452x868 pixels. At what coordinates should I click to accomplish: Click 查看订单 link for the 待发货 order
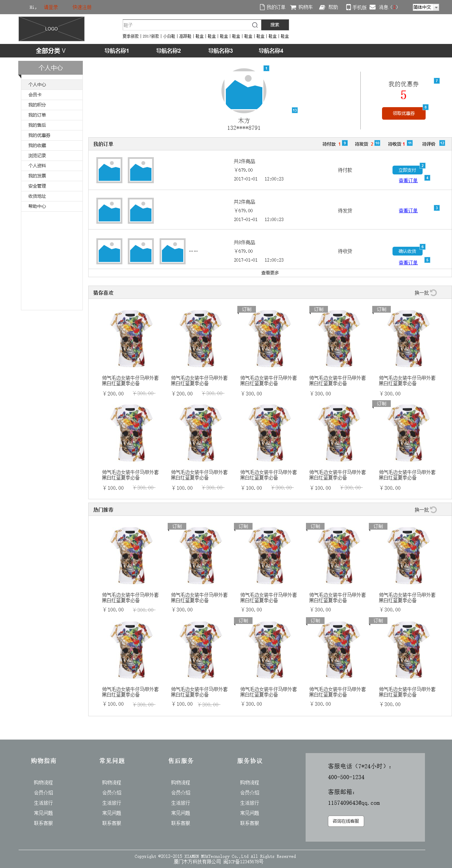click(408, 211)
